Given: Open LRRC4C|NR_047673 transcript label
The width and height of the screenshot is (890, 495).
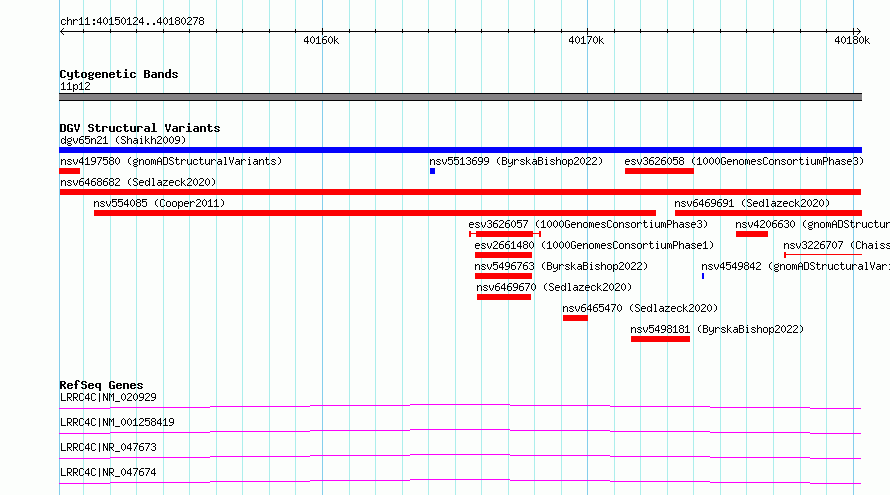Looking at the screenshot, I should click(108, 447).
